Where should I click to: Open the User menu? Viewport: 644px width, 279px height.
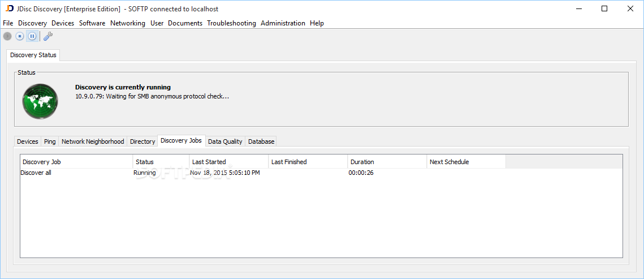(x=157, y=23)
